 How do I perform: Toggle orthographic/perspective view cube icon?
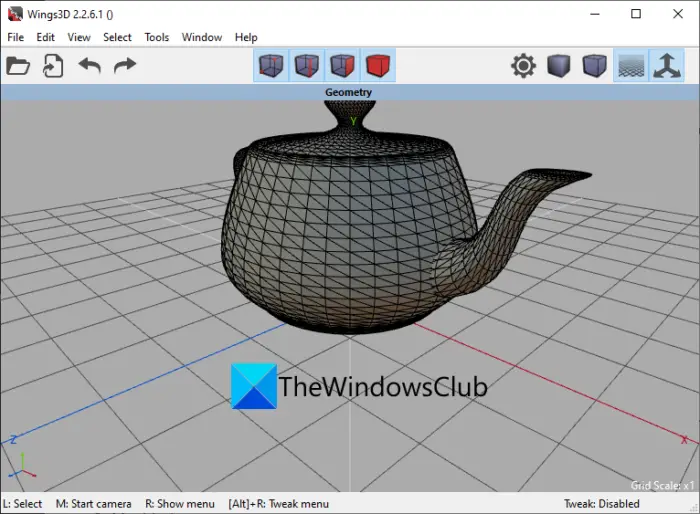pyautogui.click(x=595, y=66)
